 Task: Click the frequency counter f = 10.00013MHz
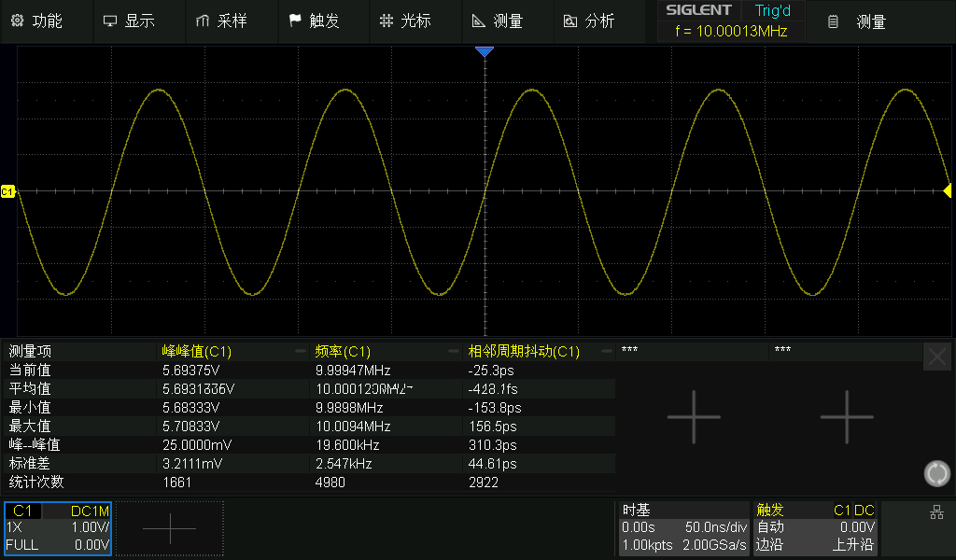pos(731,31)
